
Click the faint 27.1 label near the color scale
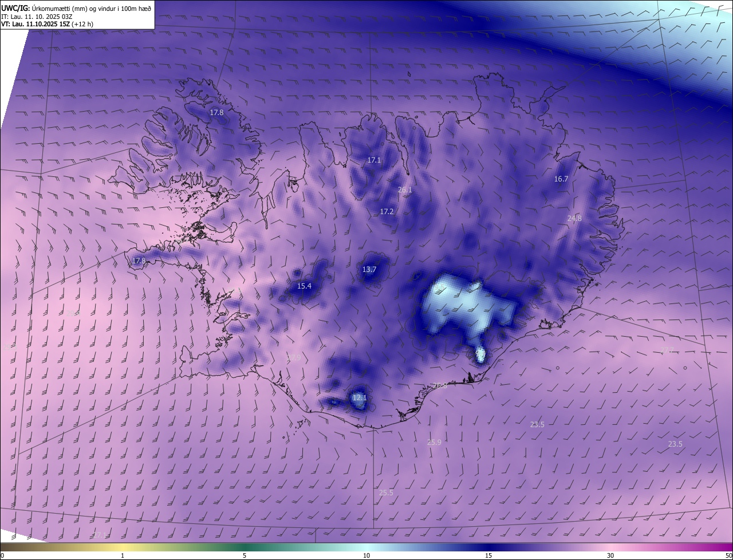coord(99,535)
